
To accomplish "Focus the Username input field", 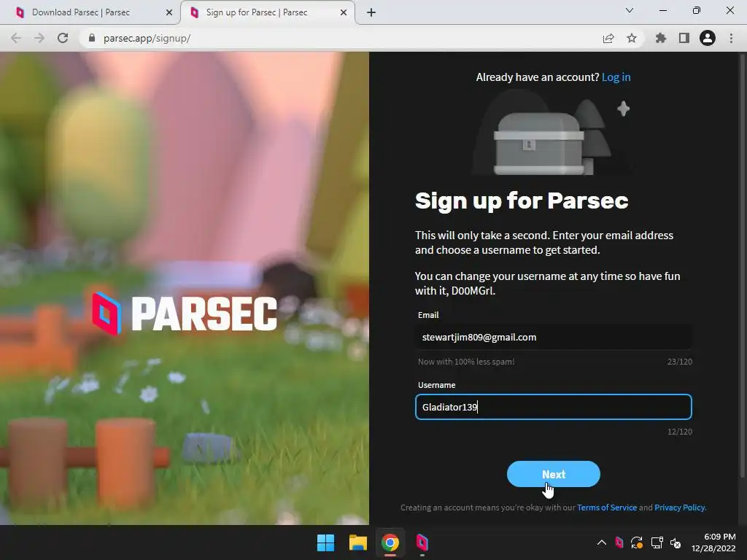I will tap(553, 407).
